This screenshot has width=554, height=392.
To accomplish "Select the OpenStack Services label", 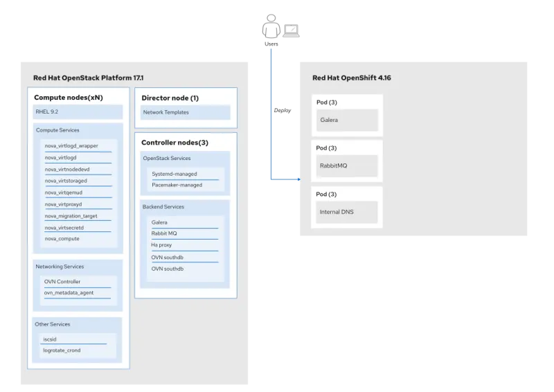I will click(167, 158).
